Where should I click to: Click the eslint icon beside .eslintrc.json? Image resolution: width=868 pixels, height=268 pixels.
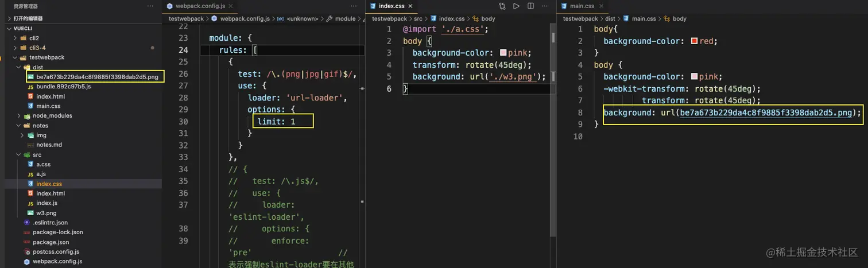coord(27,223)
